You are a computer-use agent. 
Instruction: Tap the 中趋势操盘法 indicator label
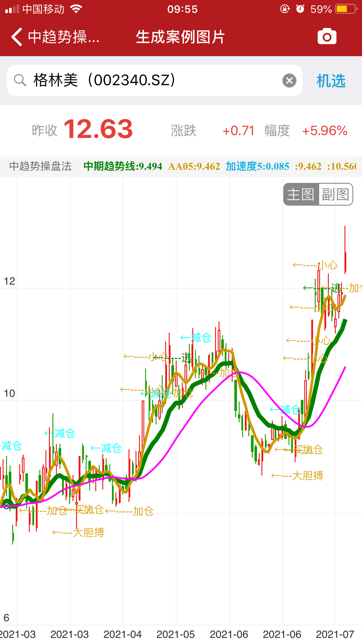(41, 166)
